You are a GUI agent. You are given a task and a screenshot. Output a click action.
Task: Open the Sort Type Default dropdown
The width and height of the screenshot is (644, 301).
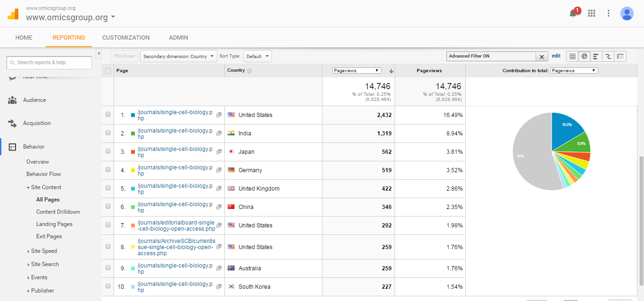(257, 56)
